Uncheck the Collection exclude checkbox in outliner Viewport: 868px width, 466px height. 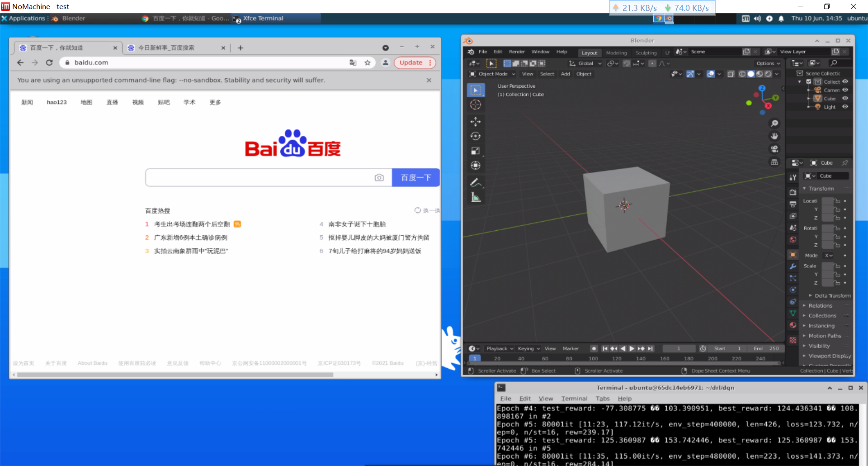809,82
